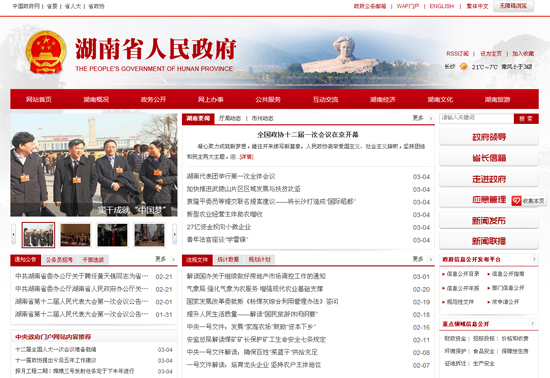Image resolution: width=550 pixels, height=378 pixels.
Task: Open the 政务公开 navigation menu item
Action: click(x=153, y=99)
